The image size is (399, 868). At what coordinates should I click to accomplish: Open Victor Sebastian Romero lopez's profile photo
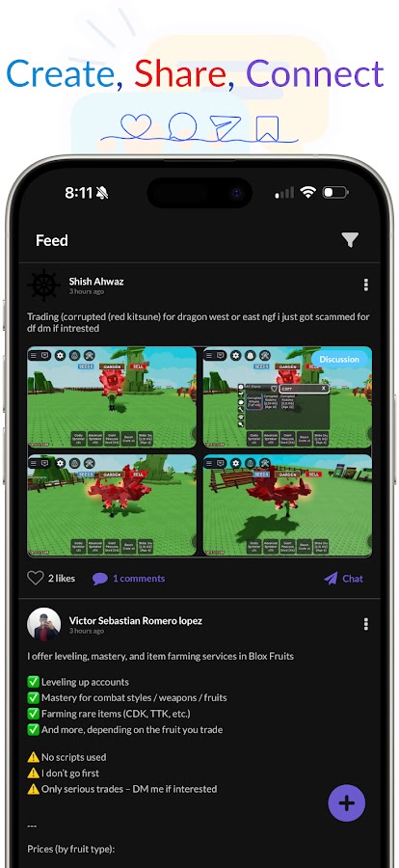click(43, 624)
